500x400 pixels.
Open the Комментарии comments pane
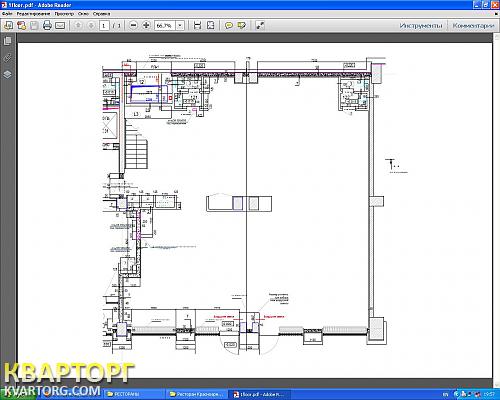473,25
